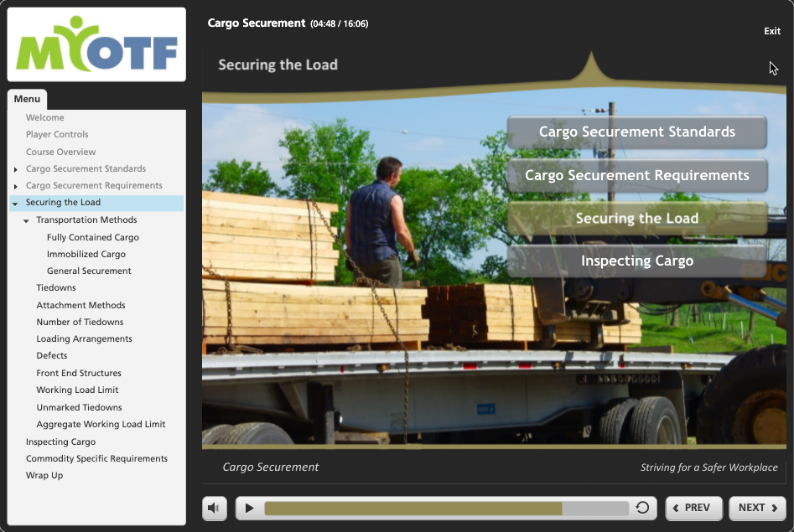This screenshot has height=532, width=794.
Task: Open Commodity Specific Requirements in menu
Action: pyautogui.click(x=96, y=458)
